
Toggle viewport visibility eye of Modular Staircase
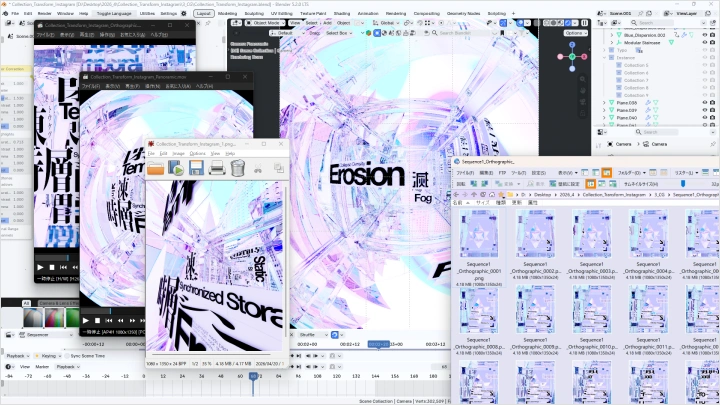click(705, 43)
